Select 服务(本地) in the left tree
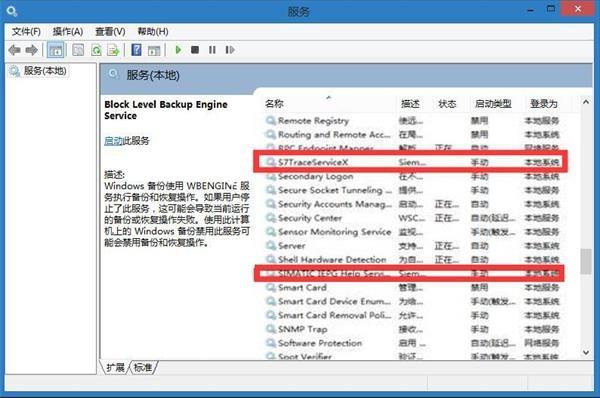The image size is (600, 398). click(45, 71)
